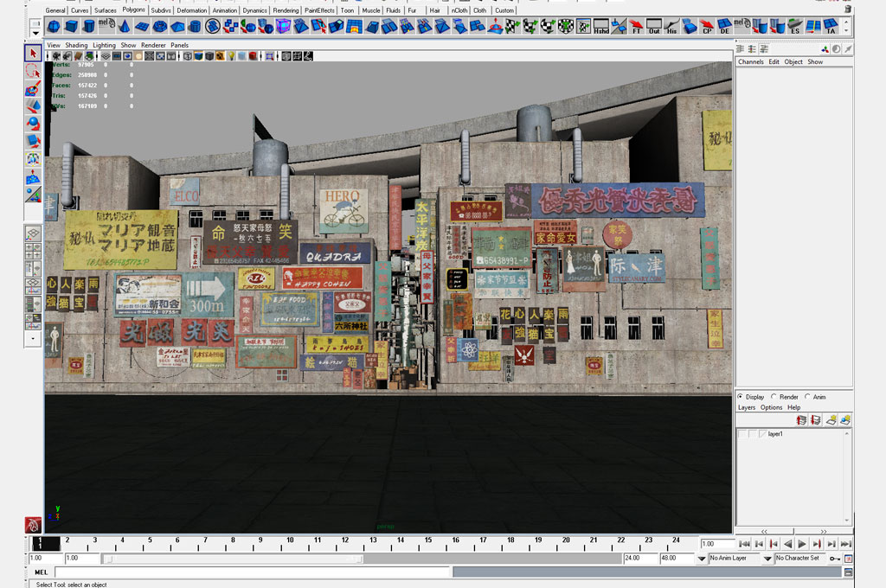Click the light bulb use-all-lights icon
This screenshot has height=588, width=886.
tap(231, 56)
